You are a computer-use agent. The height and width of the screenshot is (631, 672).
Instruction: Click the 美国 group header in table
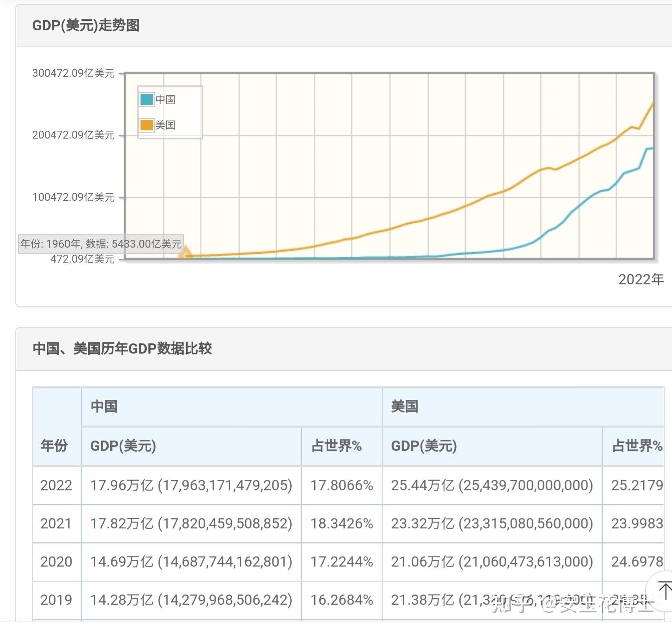(x=405, y=406)
